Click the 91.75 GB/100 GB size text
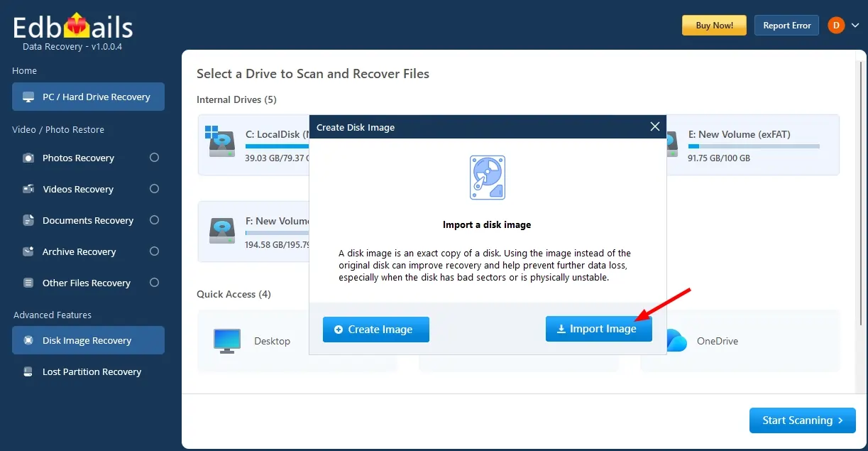Screen dimensions: 868x451 719,158
